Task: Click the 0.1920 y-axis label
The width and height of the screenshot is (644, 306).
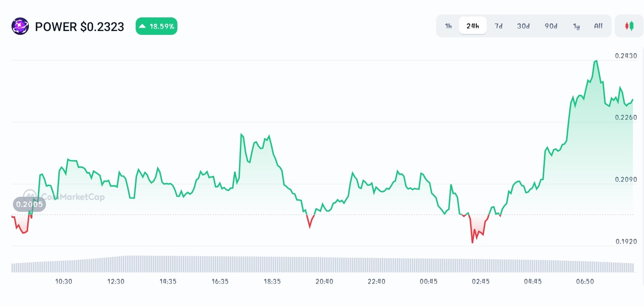Action: [626, 241]
